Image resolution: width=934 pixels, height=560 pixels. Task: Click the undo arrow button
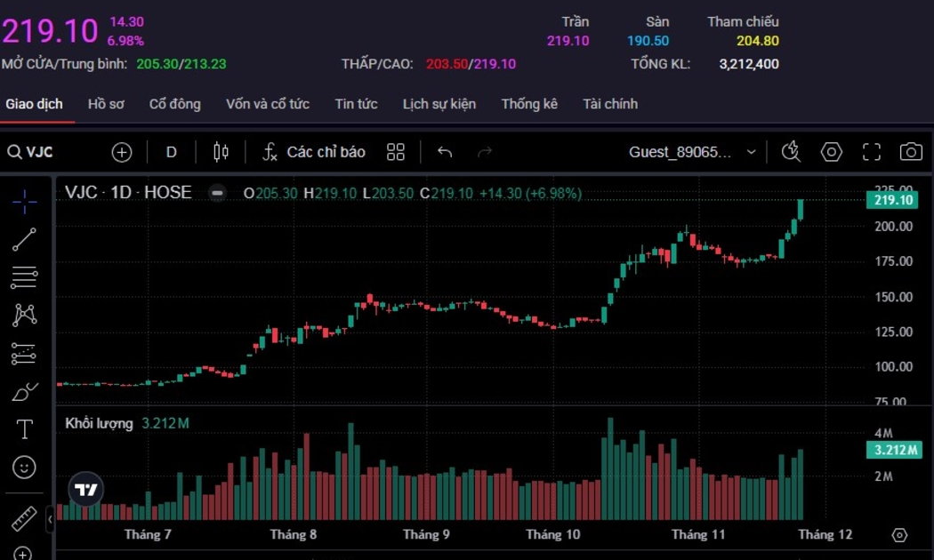coord(445,152)
